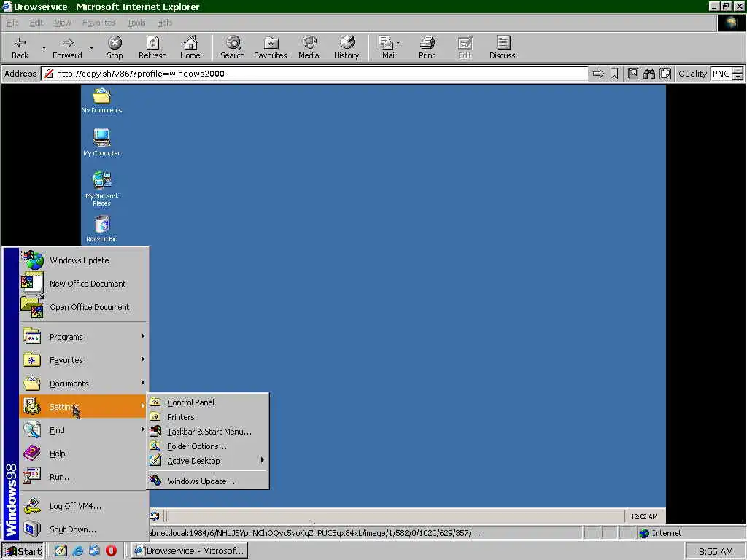Choose Open Office Document
Image resolution: width=747 pixels, height=560 pixels.
(84, 307)
